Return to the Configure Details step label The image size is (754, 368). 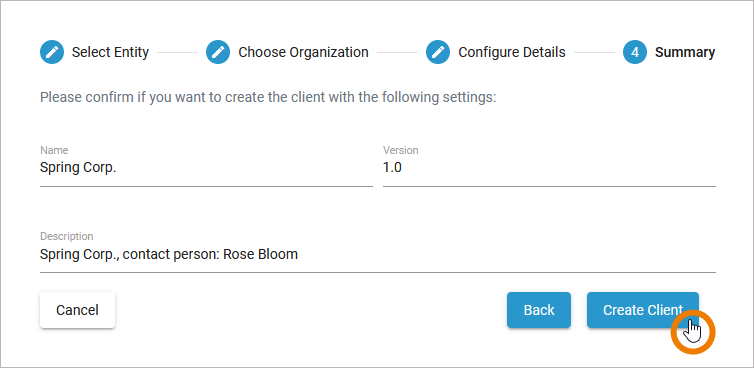512,52
